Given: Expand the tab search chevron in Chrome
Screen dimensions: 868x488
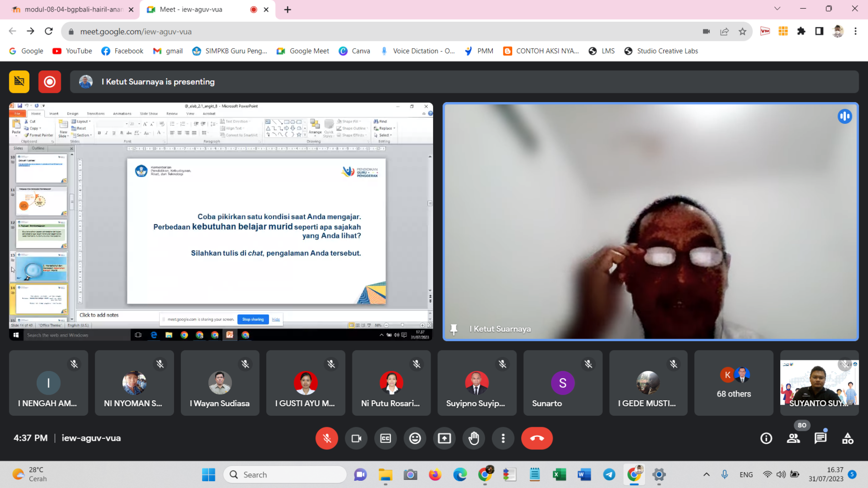Looking at the screenshot, I should pos(777,9).
